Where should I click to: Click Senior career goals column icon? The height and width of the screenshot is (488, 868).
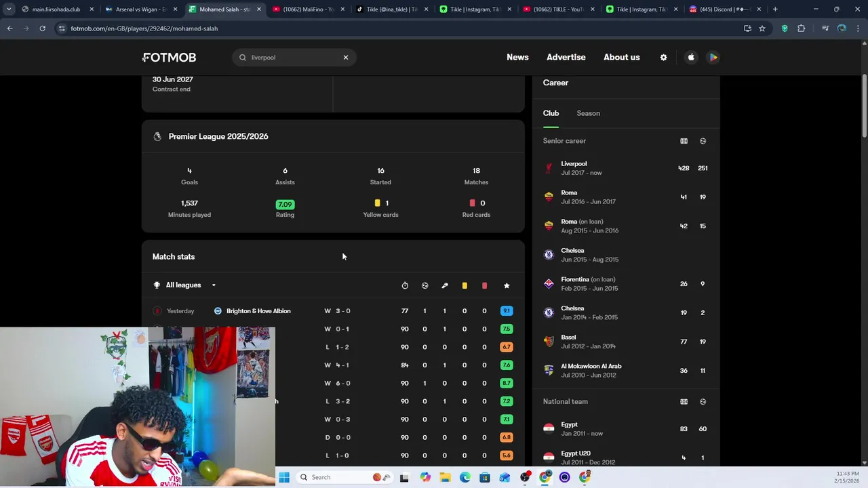[703, 141]
